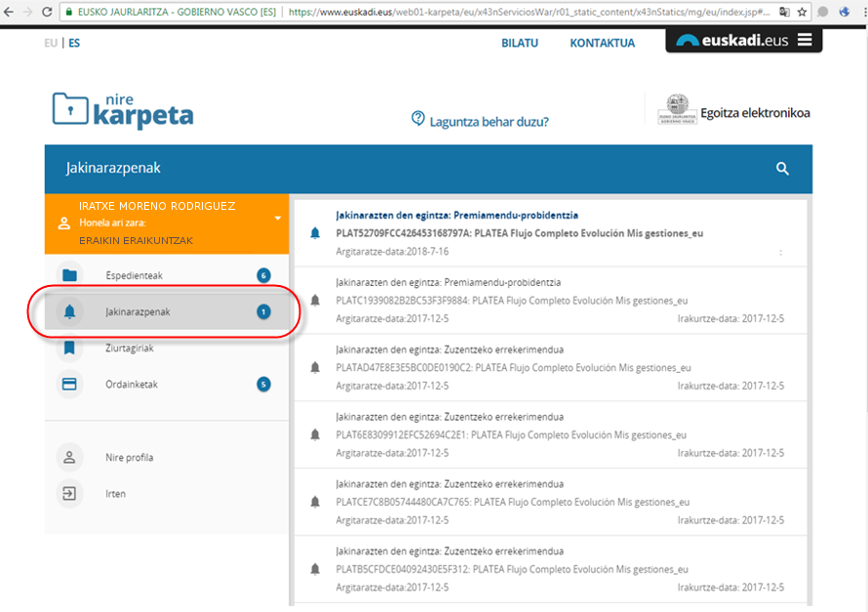The image size is (868, 612).
Task: Click the Nire Karpeta logo
Action: pyautogui.click(x=123, y=111)
